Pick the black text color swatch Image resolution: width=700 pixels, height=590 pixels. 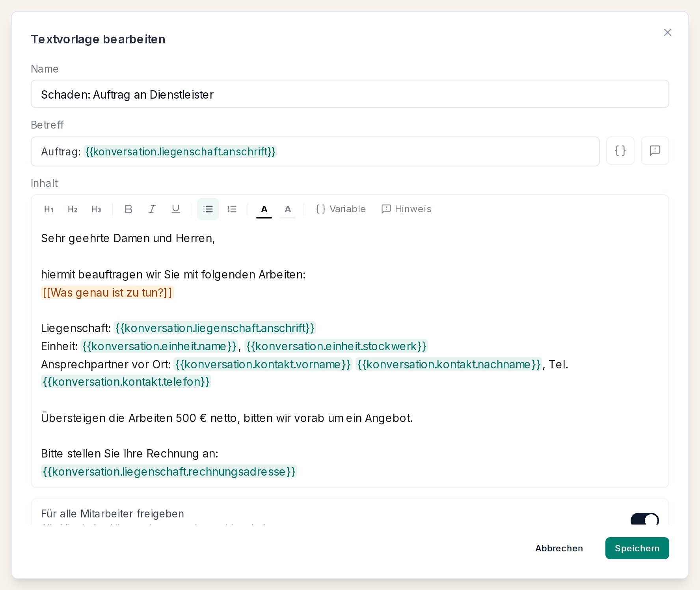pyautogui.click(x=264, y=209)
